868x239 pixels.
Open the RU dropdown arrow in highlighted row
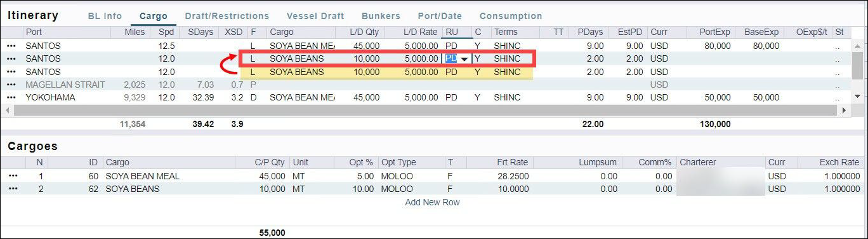coord(464,59)
